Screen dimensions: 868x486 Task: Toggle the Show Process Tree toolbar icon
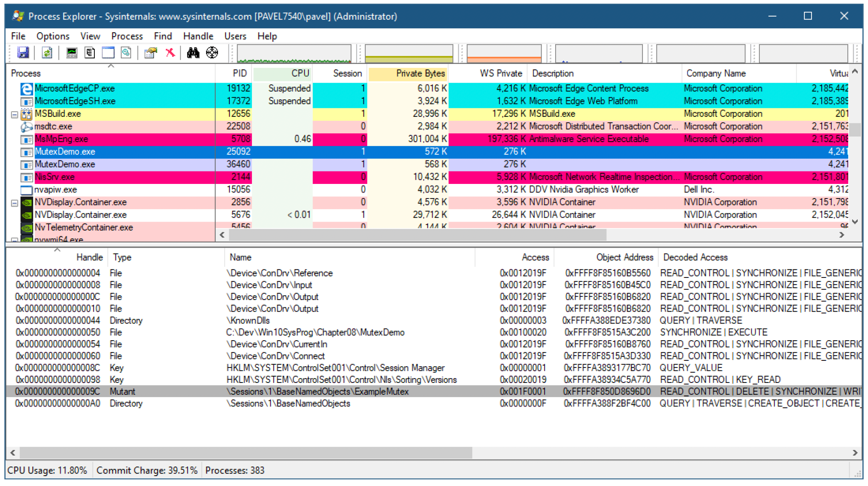tap(90, 53)
